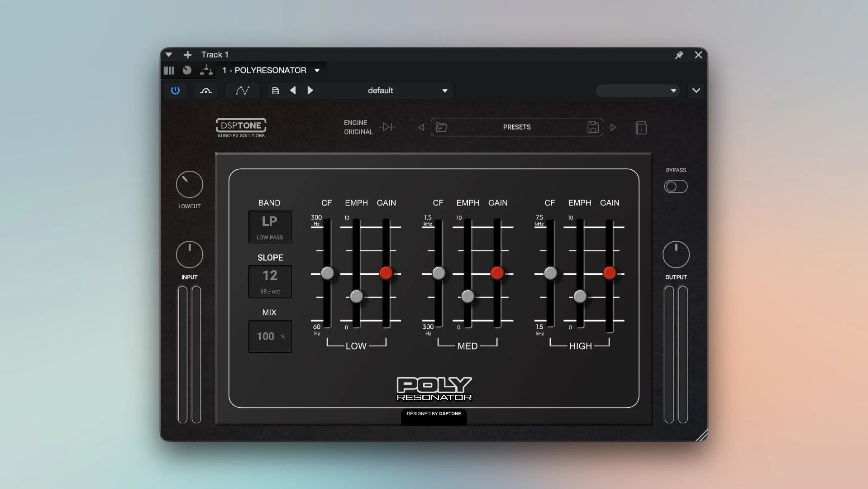The width and height of the screenshot is (868, 489).
Task: Click the MIX 100 % value box
Action: [270, 336]
